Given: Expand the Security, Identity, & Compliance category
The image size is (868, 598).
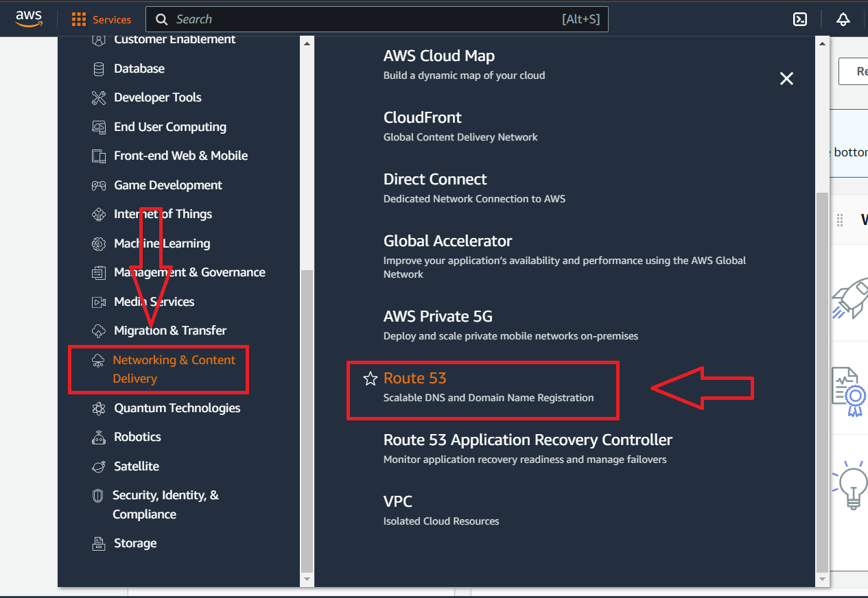Looking at the screenshot, I should (165, 504).
